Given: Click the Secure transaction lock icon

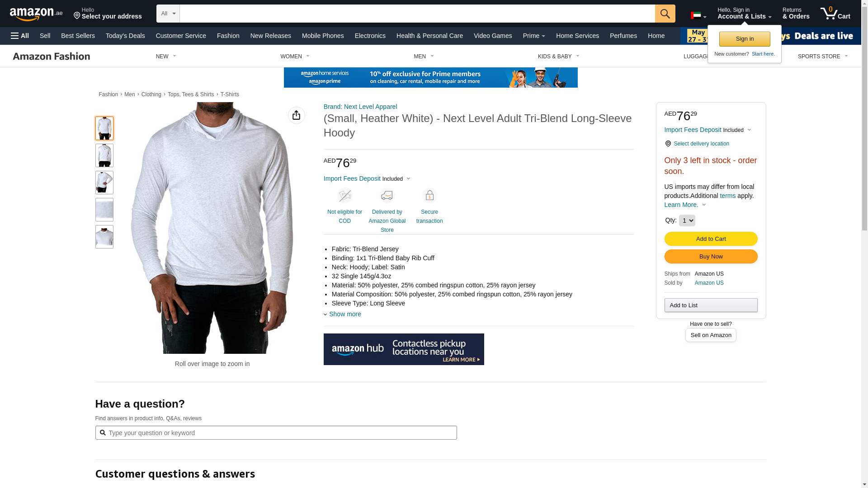Looking at the screenshot, I should [x=429, y=196].
